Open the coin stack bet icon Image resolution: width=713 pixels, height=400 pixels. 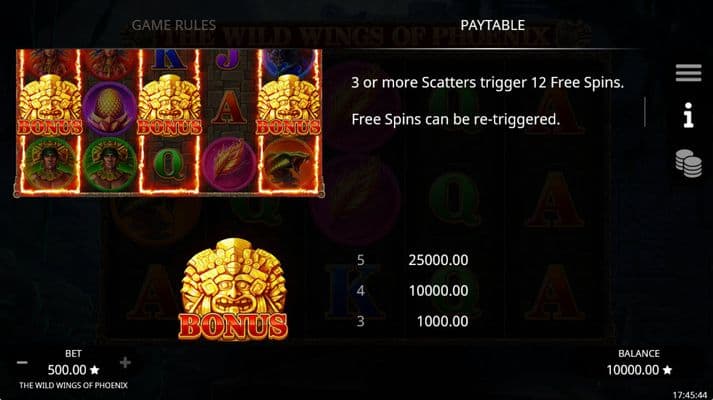pos(688,163)
